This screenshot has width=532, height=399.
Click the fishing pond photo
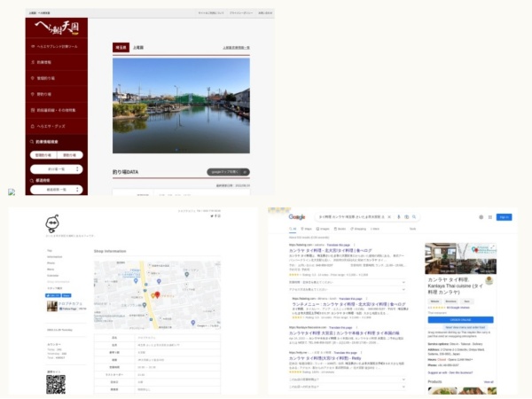[181, 106]
